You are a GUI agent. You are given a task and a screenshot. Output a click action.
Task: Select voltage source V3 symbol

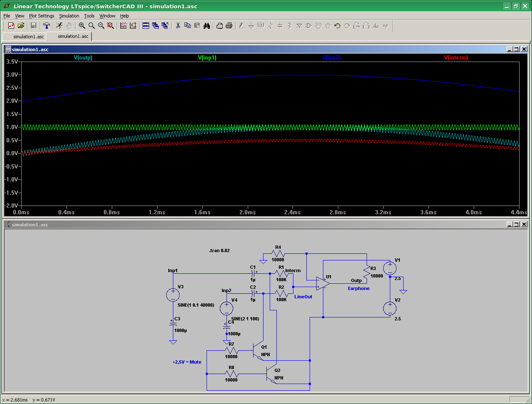173,295
